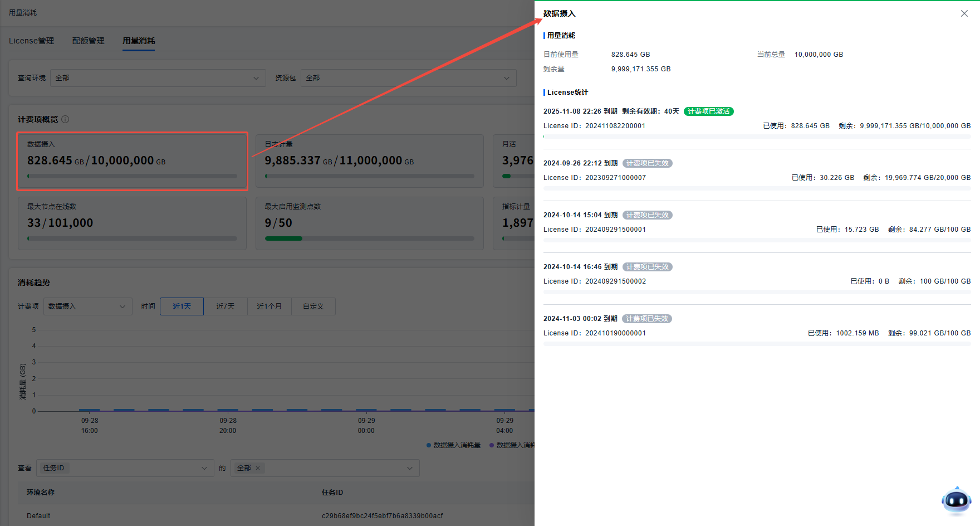
Task: Click the 数据摄入 billing card
Action: [133, 161]
